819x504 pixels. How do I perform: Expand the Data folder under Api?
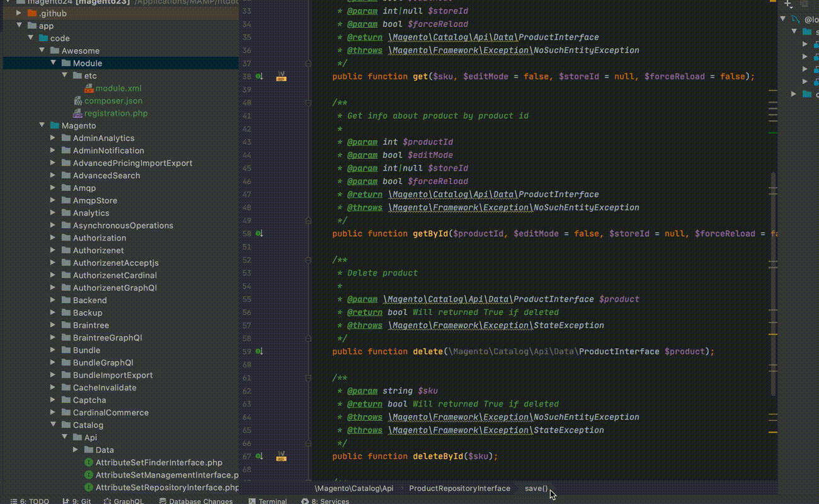pos(76,450)
